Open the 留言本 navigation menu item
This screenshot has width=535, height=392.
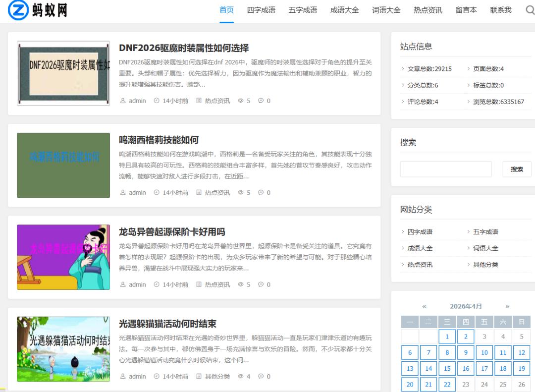[x=466, y=10]
